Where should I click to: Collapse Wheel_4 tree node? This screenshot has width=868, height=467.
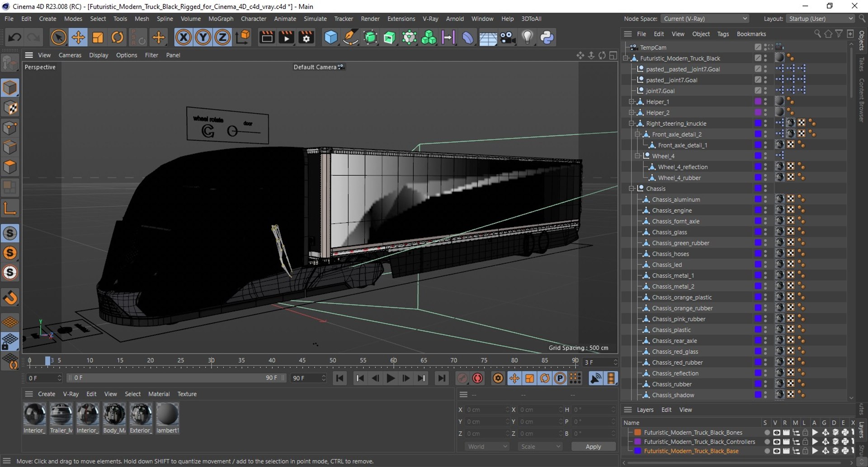637,156
